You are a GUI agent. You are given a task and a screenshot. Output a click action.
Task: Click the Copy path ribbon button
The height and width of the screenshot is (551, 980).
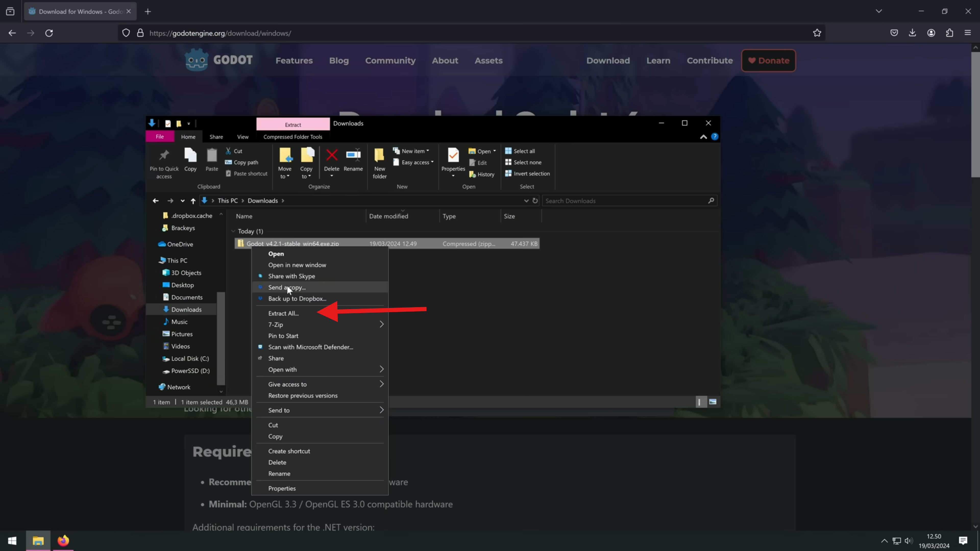tap(242, 162)
